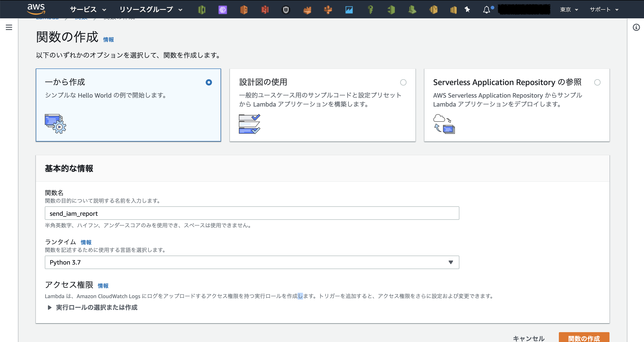Image resolution: width=644 pixels, height=342 pixels.
Task: Click the black shield service shortcut icon
Action: (x=286, y=9)
